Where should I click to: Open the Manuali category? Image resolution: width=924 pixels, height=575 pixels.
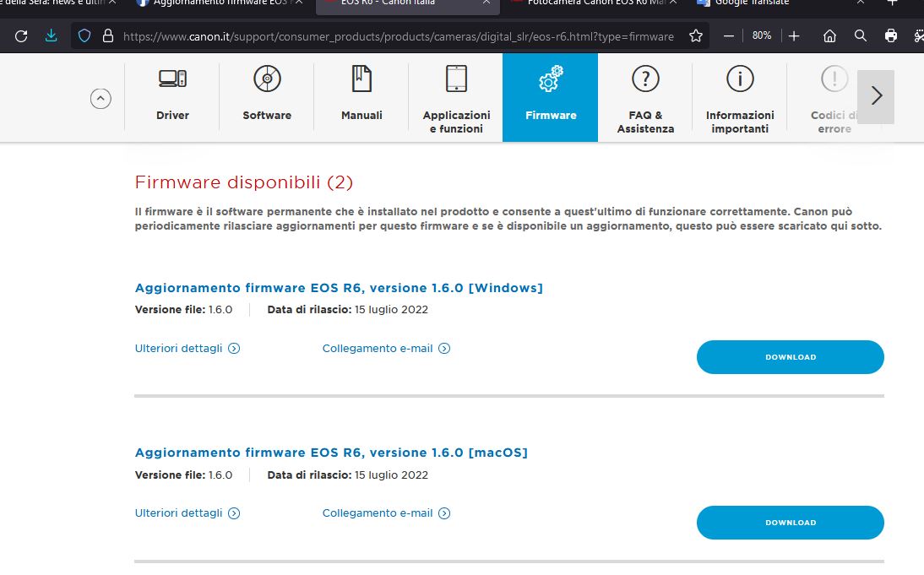click(361, 97)
